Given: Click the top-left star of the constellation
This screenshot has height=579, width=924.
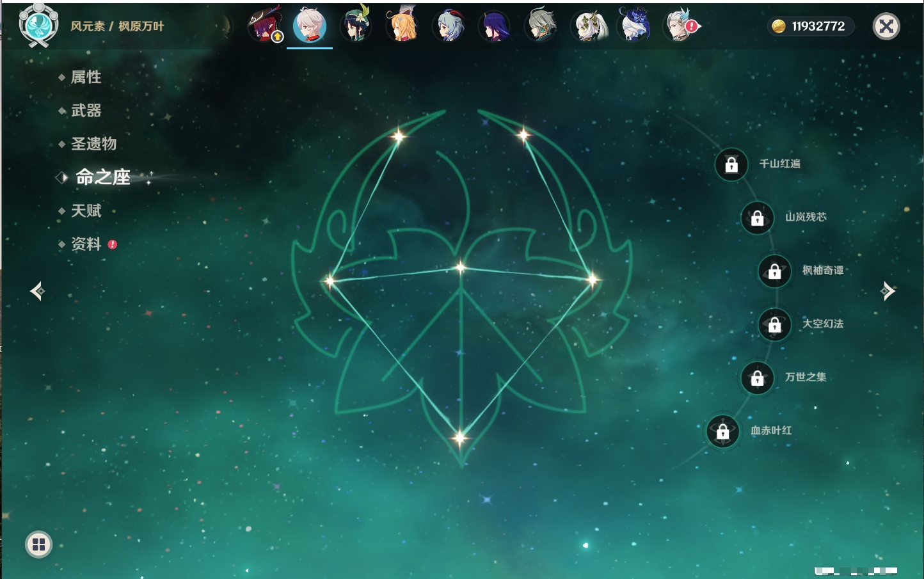Looking at the screenshot, I should [x=399, y=136].
